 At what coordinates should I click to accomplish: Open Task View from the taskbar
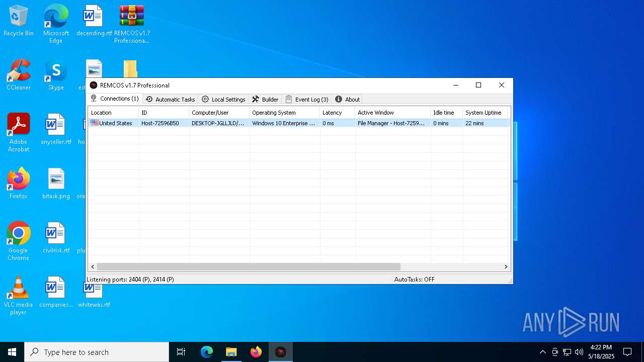pyautogui.click(x=181, y=352)
